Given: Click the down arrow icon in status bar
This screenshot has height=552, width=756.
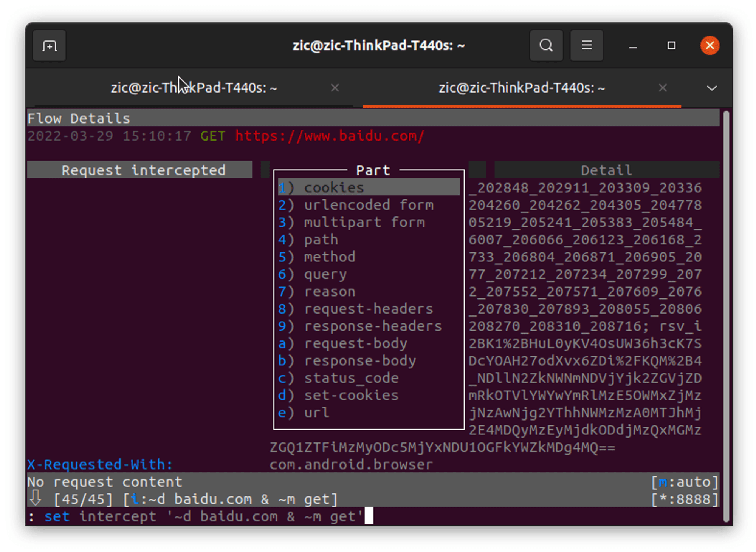Looking at the screenshot, I should tap(36, 498).
